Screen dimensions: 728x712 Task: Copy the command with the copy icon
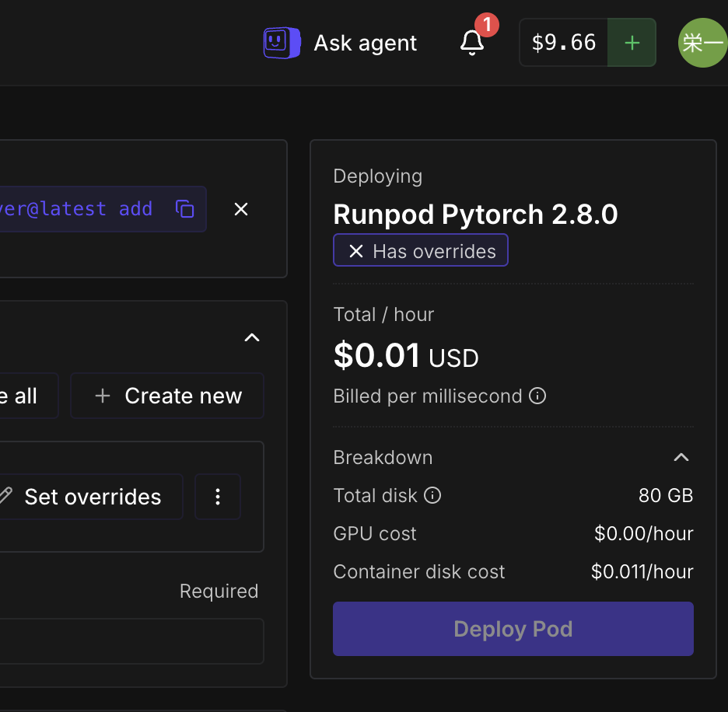[x=185, y=209]
